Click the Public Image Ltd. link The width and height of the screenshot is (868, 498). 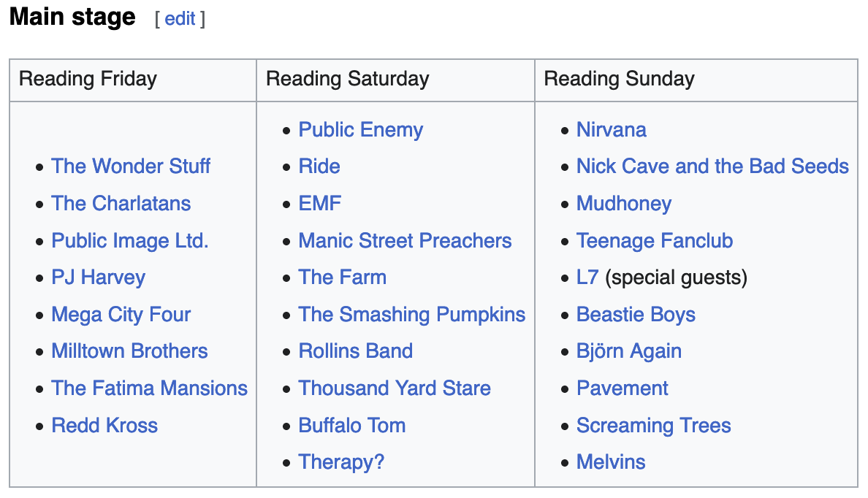click(130, 241)
